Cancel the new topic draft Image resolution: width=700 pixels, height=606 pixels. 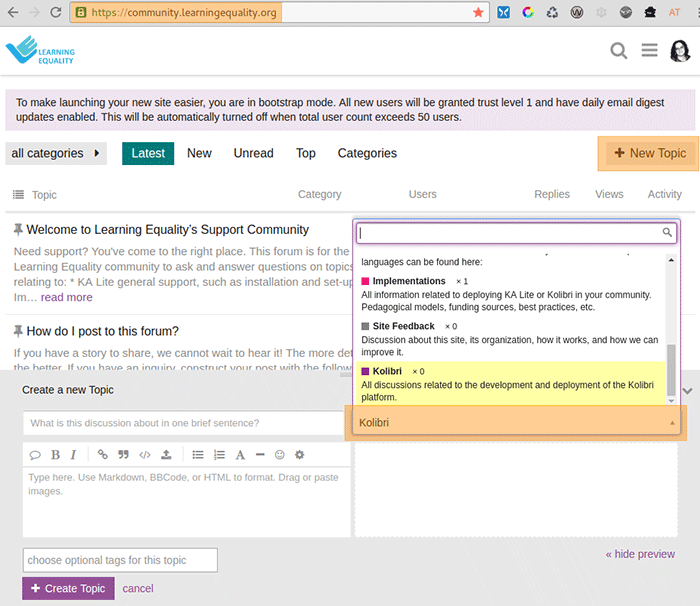(x=138, y=588)
